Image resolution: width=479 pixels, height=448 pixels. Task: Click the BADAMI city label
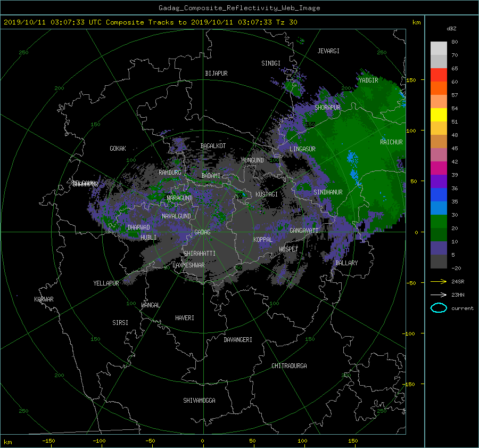coord(211,176)
